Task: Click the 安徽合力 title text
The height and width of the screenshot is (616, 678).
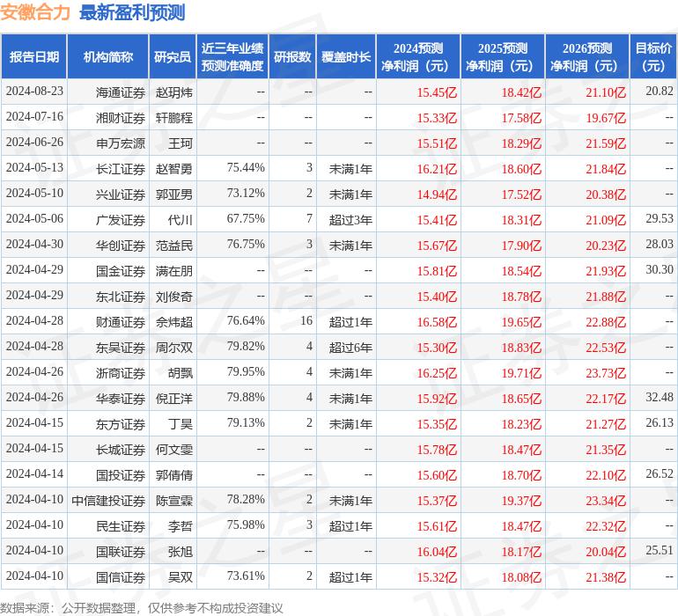Action: point(35,12)
